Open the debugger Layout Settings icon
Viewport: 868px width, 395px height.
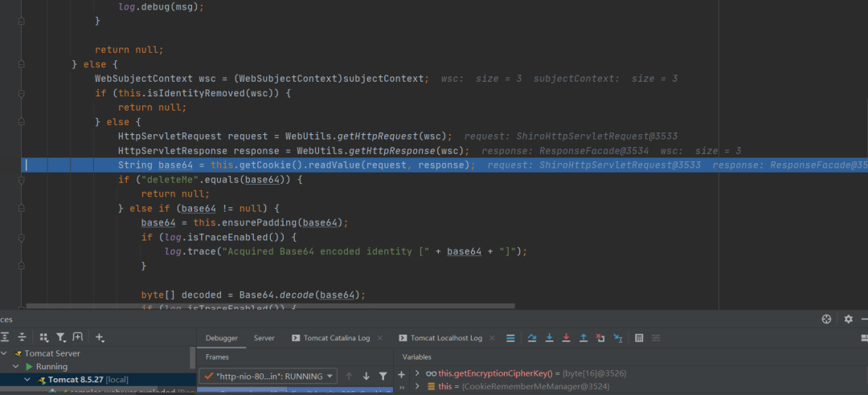pyautogui.click(x=865, y=337)
